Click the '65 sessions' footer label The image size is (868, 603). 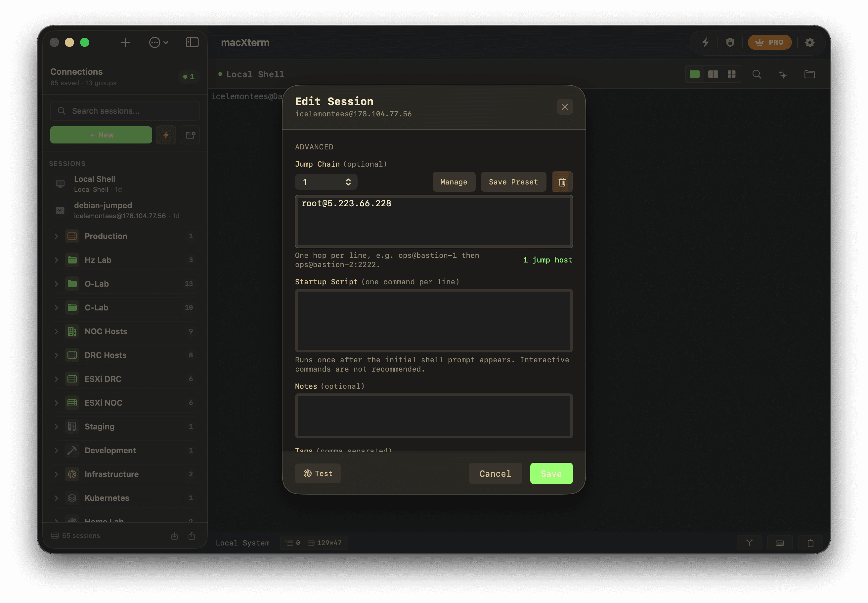point(76,536)
